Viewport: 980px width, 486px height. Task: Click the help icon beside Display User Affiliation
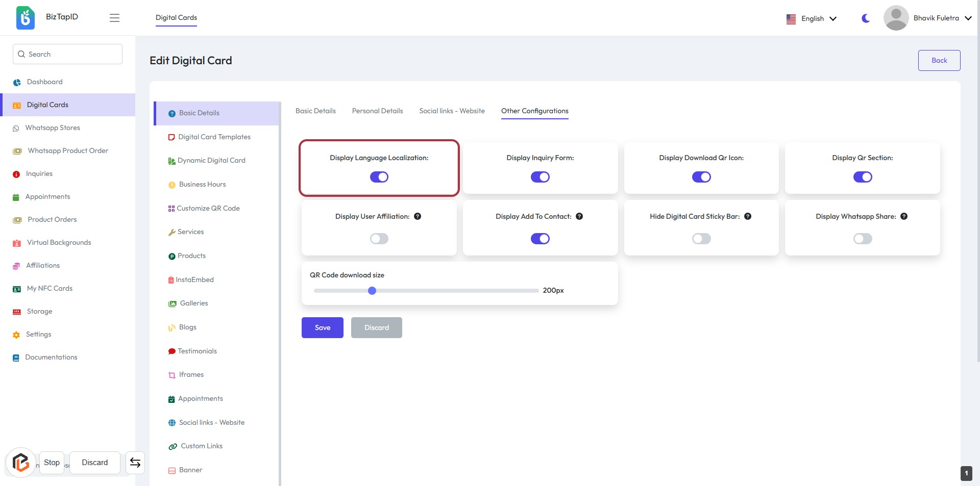(418, 216)
